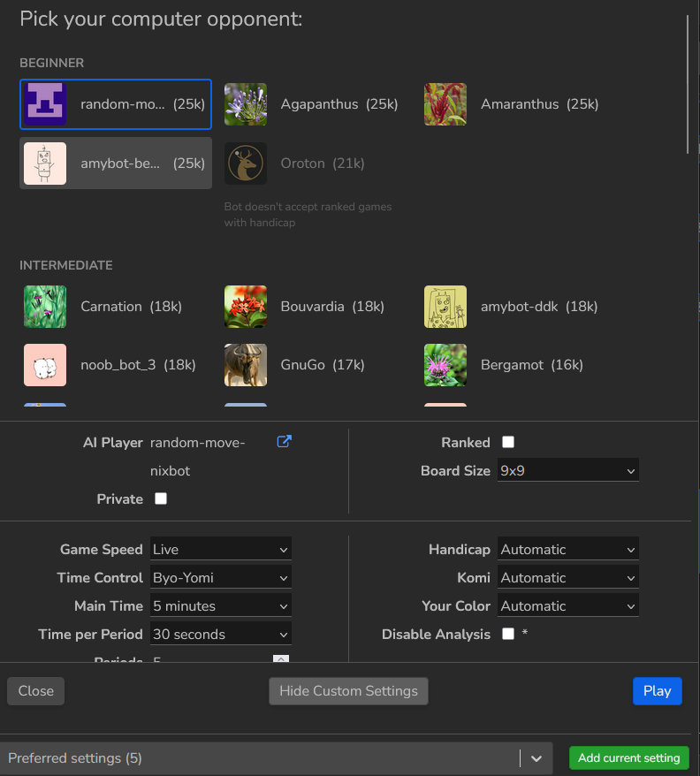Enable the Ranked checkbox
Screen dimensions: 700x776
click(x=508, y=442)
